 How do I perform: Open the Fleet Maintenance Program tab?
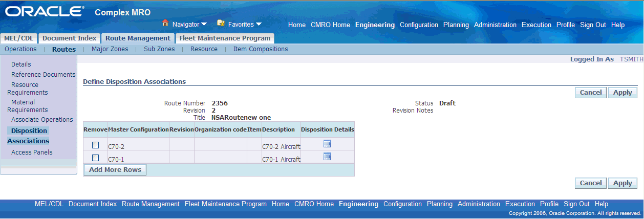point(225,38)
